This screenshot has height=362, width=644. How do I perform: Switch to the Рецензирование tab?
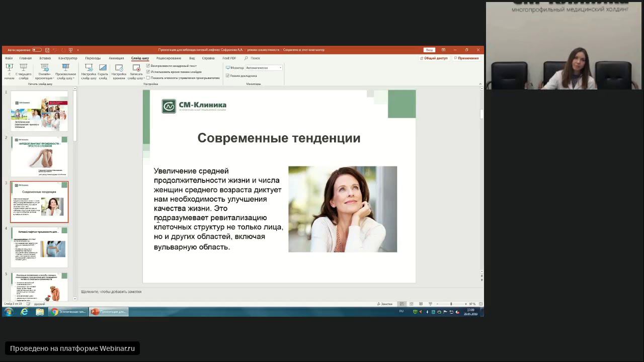click(169, 58)
